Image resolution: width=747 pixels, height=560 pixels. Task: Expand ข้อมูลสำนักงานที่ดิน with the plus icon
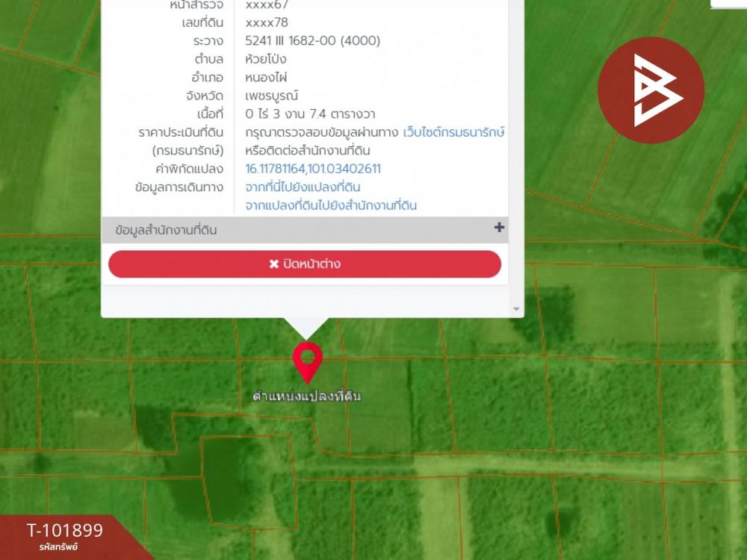point(499,228)
